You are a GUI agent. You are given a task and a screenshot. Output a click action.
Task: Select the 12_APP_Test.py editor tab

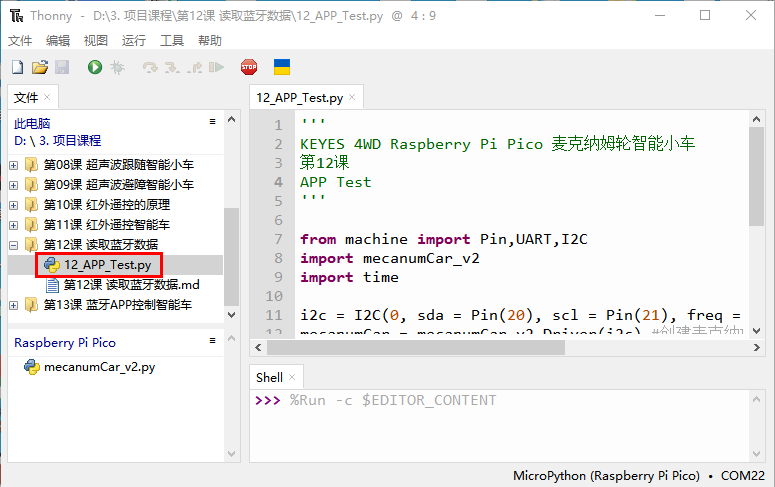click(x=300, y=97)
